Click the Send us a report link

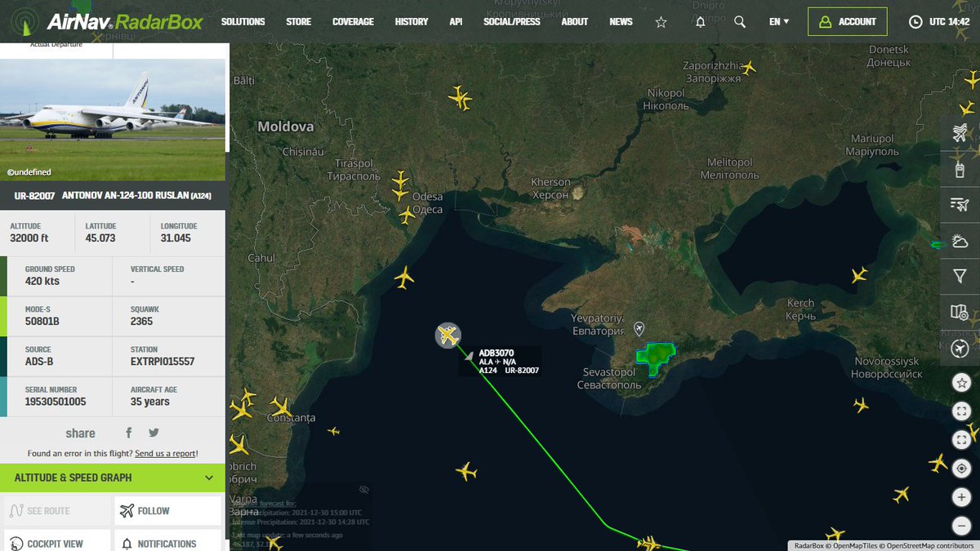pos(166,453)
